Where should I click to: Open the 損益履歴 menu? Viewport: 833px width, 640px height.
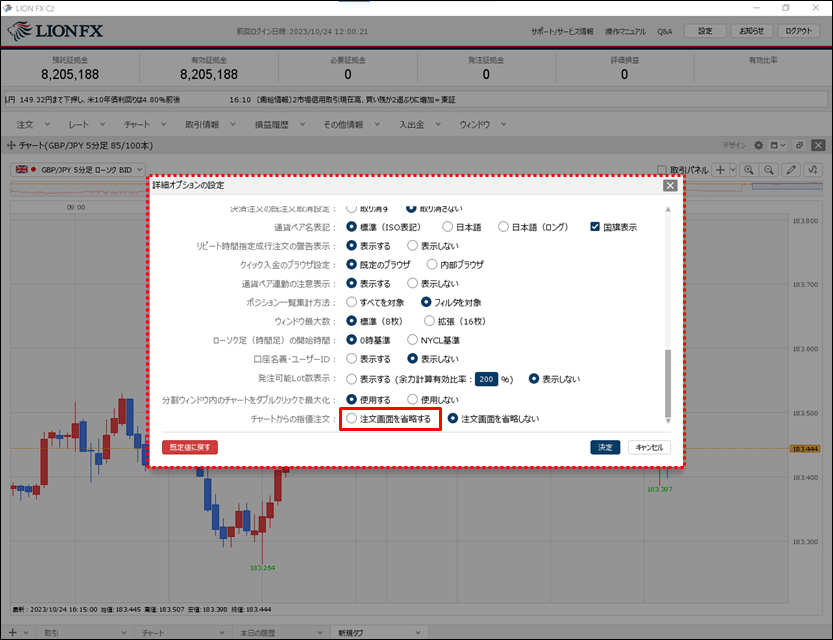pos(280,124)
